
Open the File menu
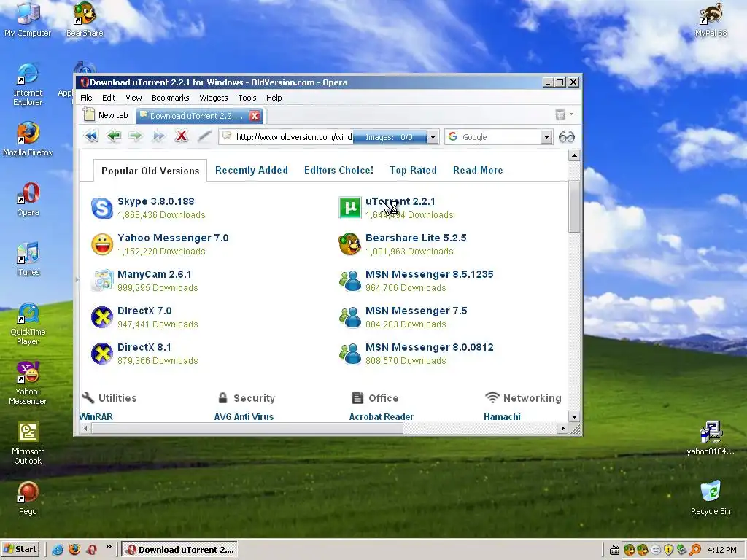point(86,98)
